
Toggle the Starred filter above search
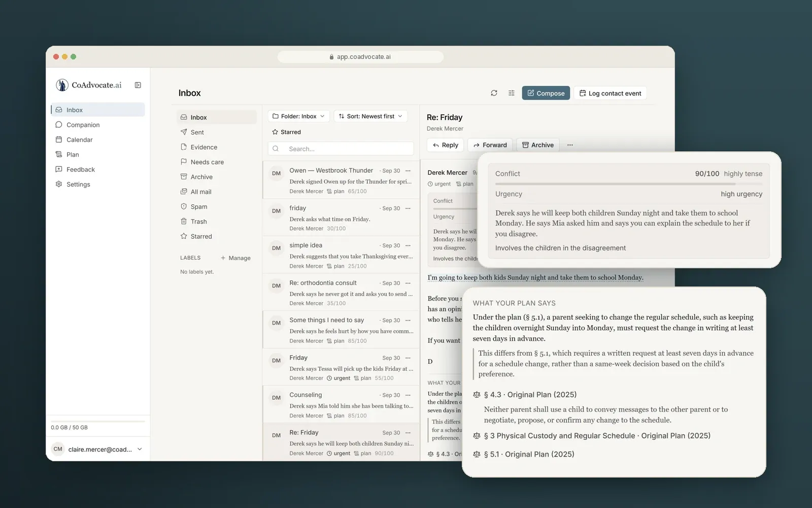click(287, 132)
